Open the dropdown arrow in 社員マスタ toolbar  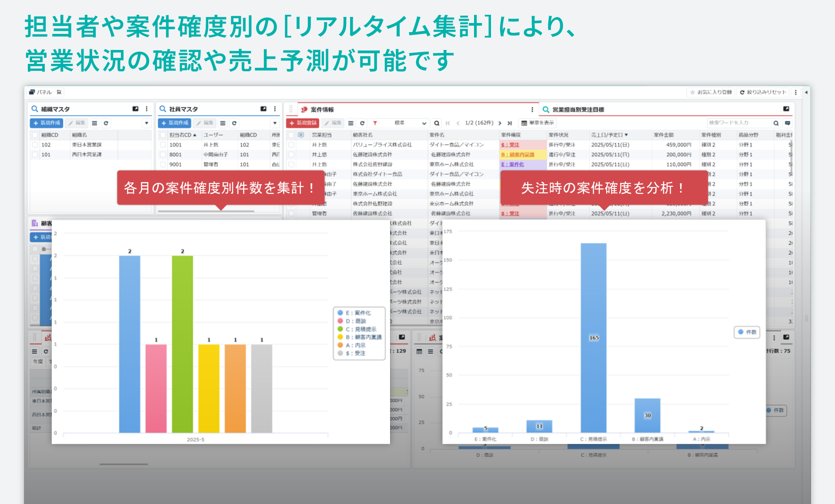coord(275,123)
